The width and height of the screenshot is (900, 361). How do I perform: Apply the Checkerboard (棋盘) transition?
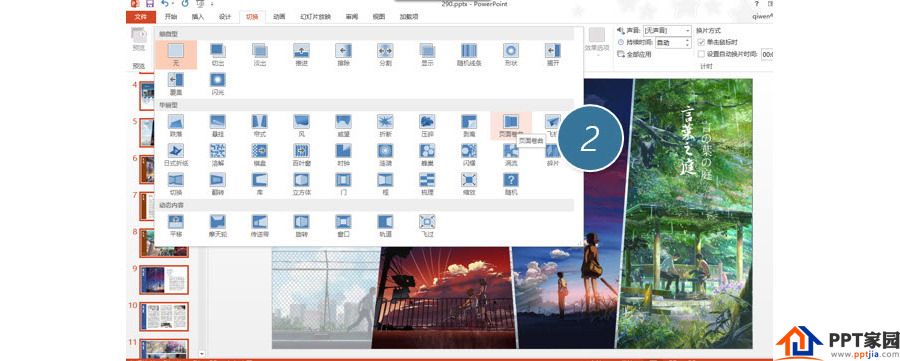click(259, 154)
